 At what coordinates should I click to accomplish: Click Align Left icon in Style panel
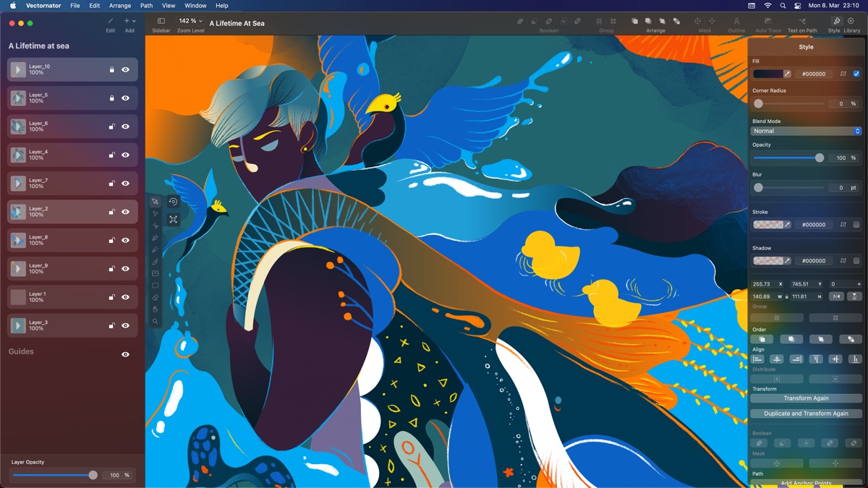pos(758,359)
